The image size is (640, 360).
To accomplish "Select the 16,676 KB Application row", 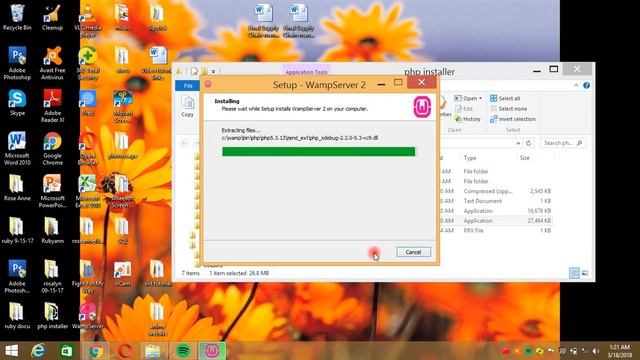I will tap(496, 211).
